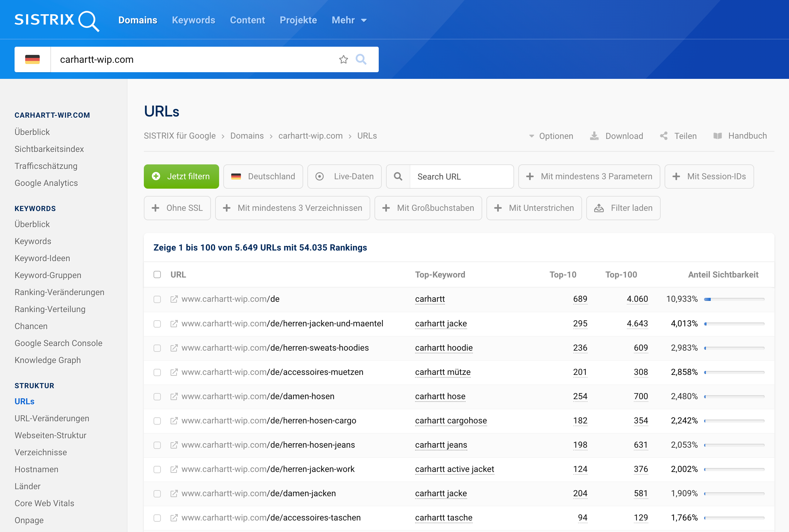Click the magnifying glass search icon
Screen dimensions: 789x532
pyautogui.click(x=361, y=59)
